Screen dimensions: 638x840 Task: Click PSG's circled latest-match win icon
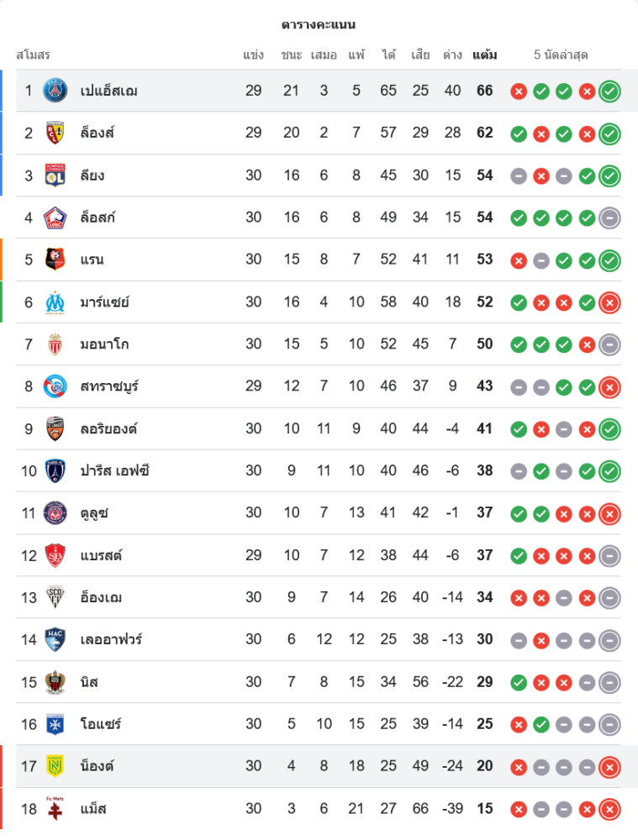click(609, 91)
